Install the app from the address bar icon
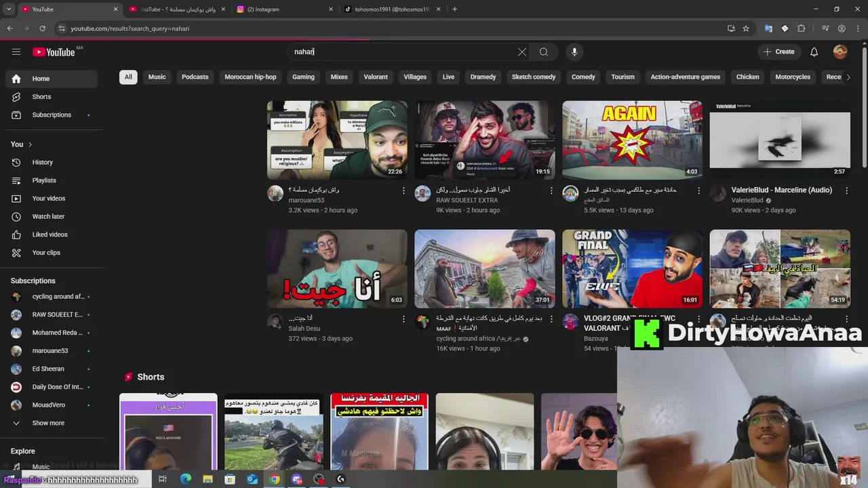 pyautogui.click(x=731, y=28)
